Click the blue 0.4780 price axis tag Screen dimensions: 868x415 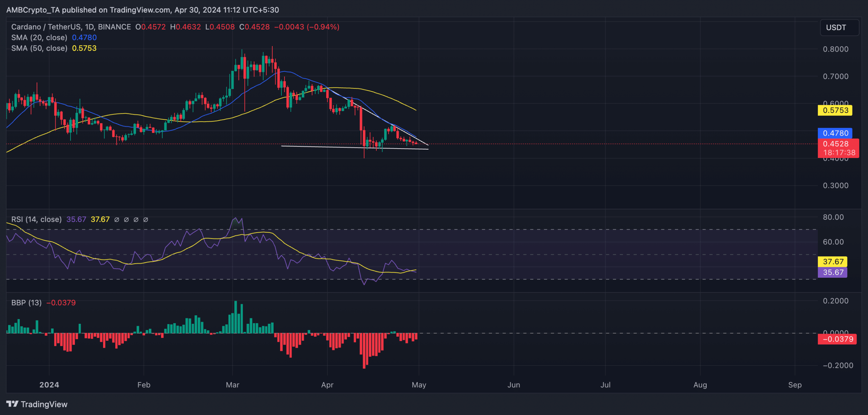[835, 133]
